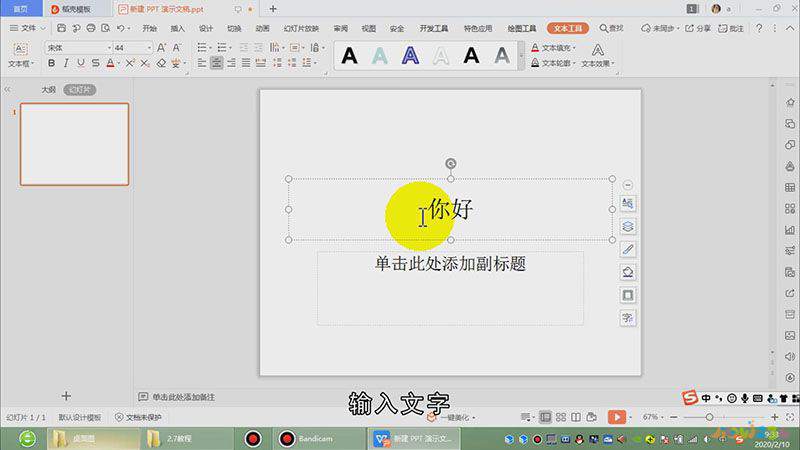800x450 pixels.
Task: Apply subscript to the text
Action: point(145,63)
